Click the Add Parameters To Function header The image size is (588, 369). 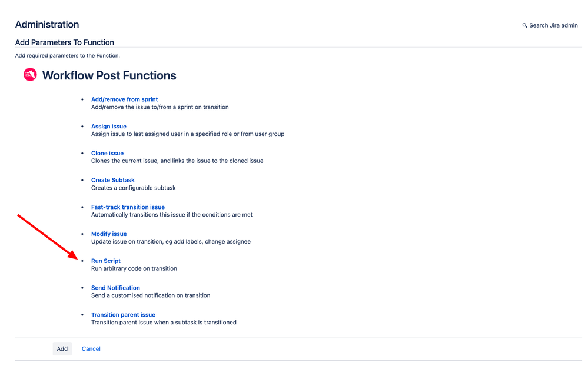pos(64,42)
